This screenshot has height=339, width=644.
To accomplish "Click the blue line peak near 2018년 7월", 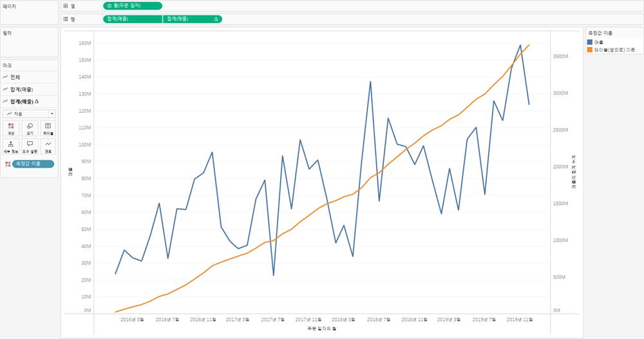I will 370,81.
